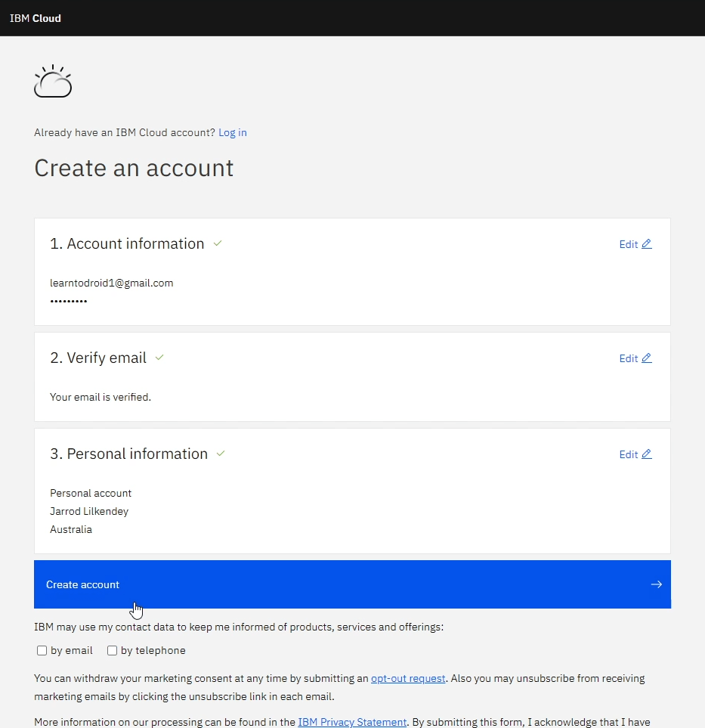Click the checkmark beside Verify email heading
Viewport: 705px width, 728px height.
159,358
